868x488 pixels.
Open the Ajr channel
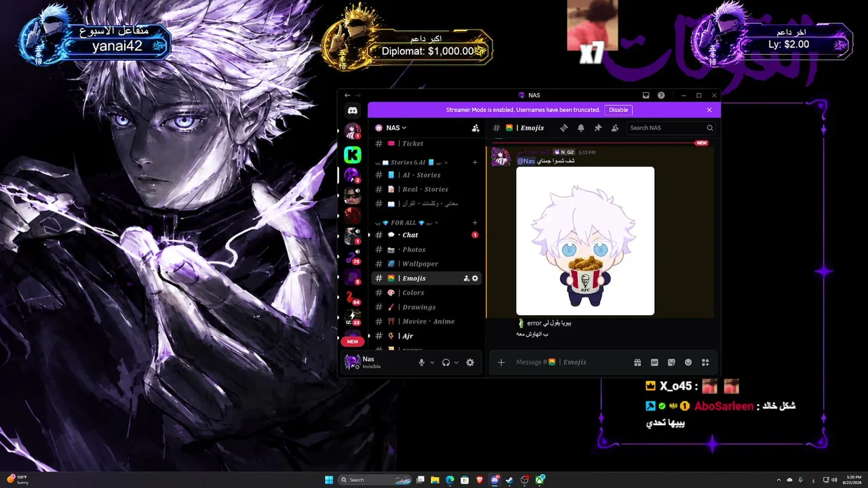coord(427,336)
